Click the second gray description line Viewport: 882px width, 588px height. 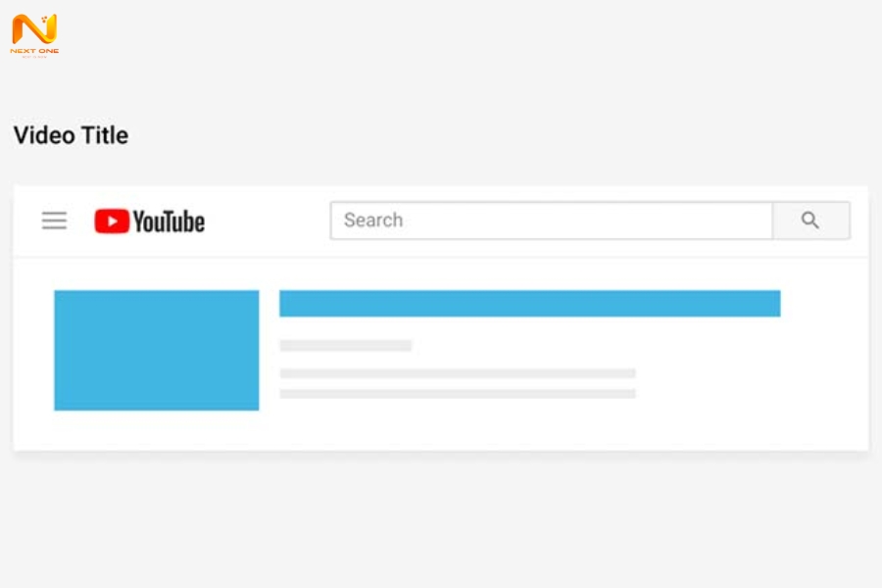[458, 394]
